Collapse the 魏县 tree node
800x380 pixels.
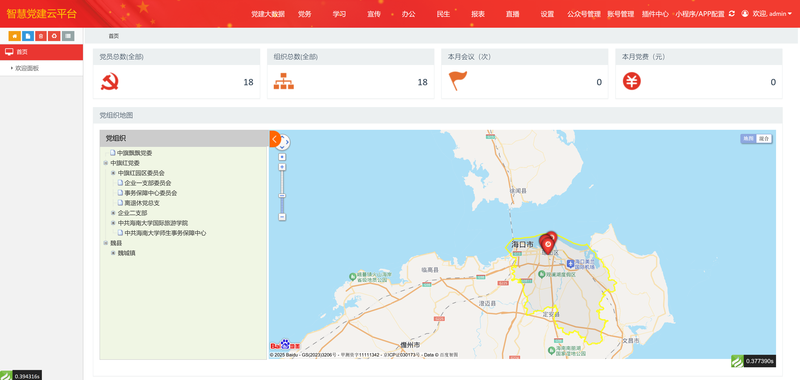106,243
